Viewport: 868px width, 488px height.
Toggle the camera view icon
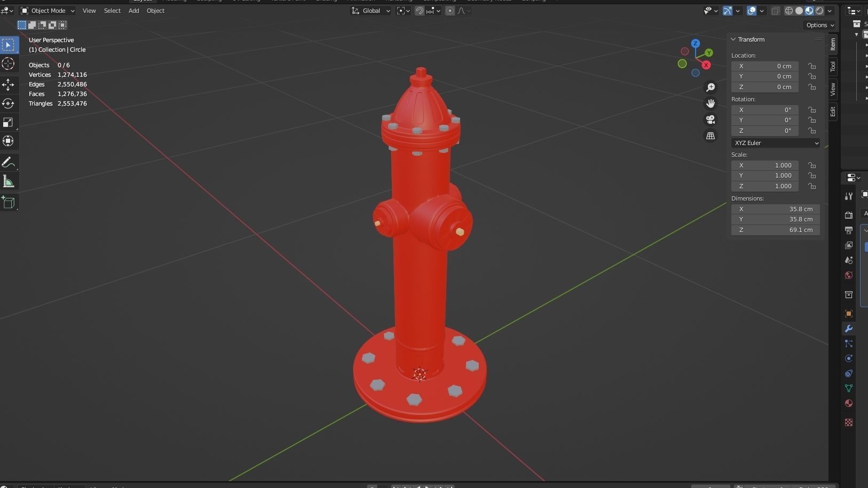coord(711,119)
